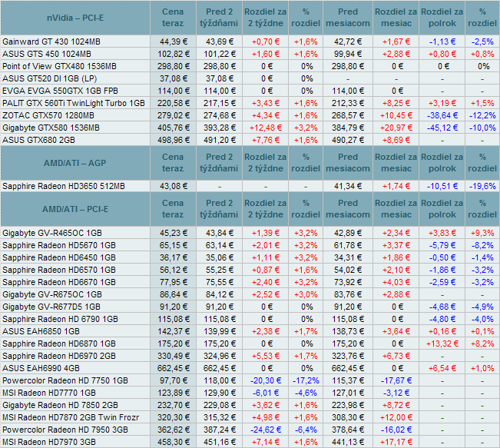500x448 pixels.
Task: Click Sapphire Radeon HD6450 1GB
Action: click(59, 257)
